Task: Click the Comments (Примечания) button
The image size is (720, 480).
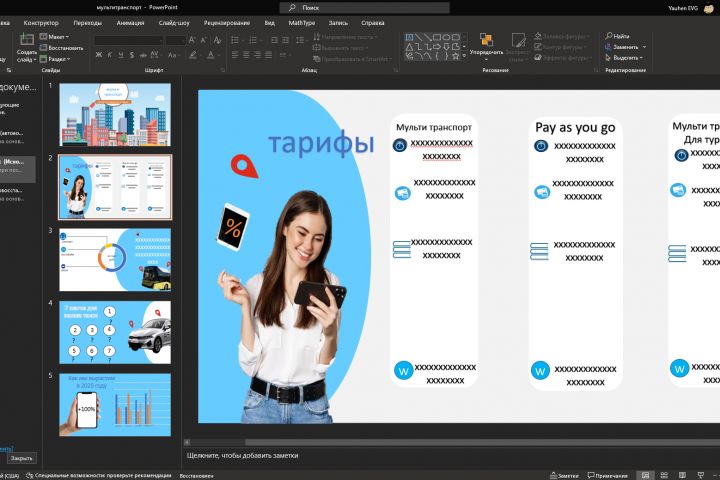Action: [x=608, y=475]
